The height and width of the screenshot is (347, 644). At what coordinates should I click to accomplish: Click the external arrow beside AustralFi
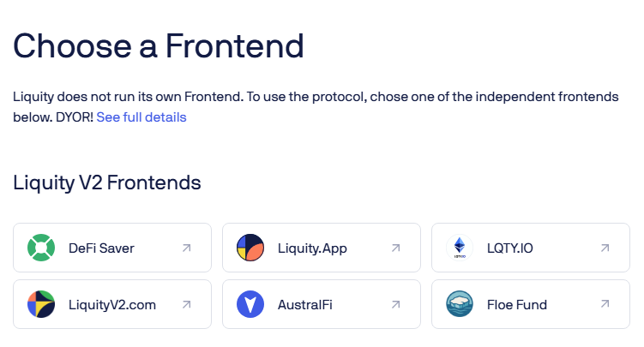pos(395,304)
